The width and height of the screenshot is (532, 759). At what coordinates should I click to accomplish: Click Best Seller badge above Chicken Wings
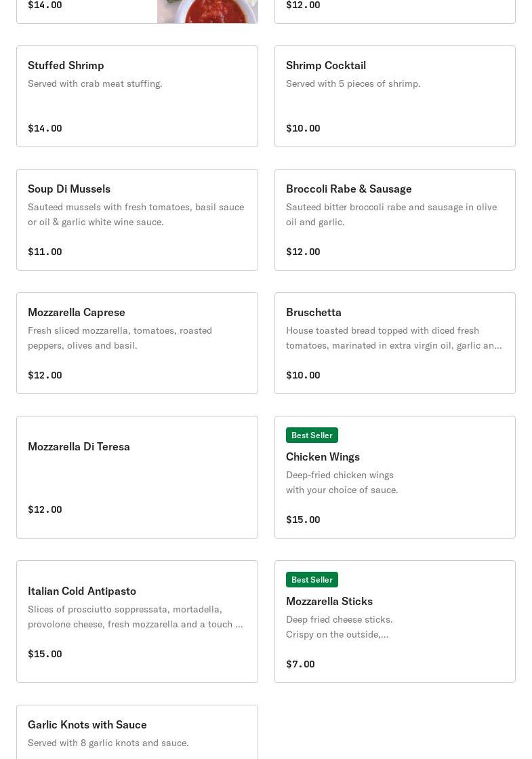(x=312, y=435)
